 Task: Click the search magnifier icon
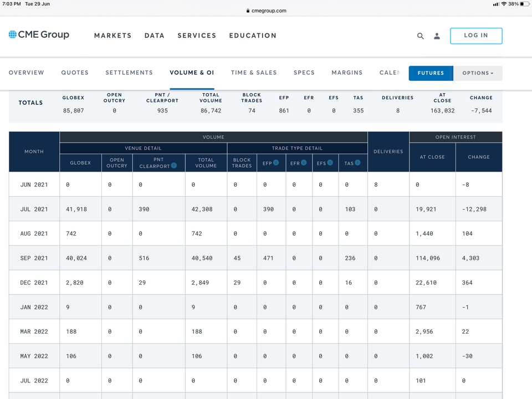421,36
